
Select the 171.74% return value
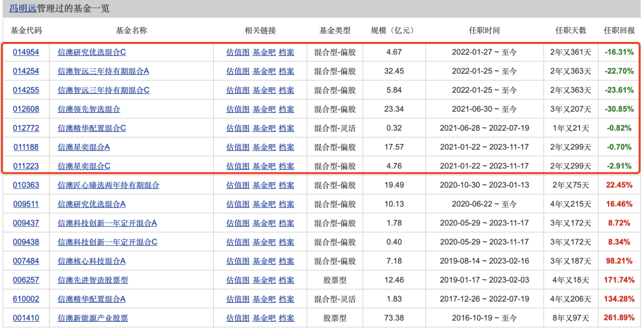tap(619, 279)
